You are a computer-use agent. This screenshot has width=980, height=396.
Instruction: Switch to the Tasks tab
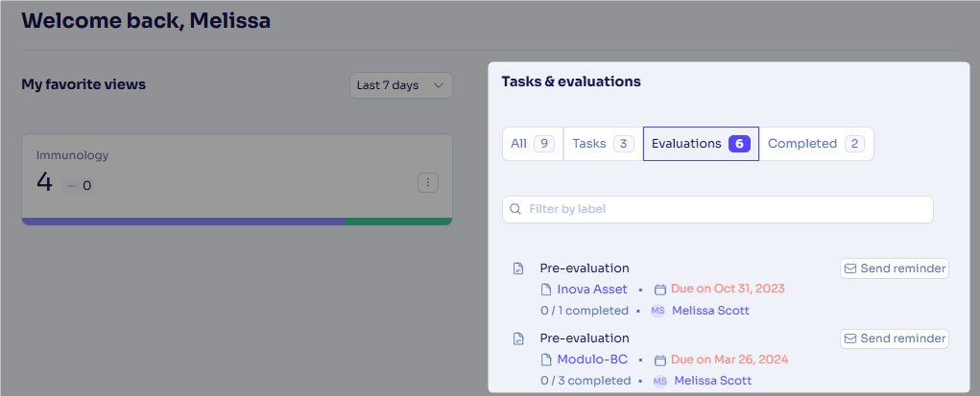tap(603, 144)
